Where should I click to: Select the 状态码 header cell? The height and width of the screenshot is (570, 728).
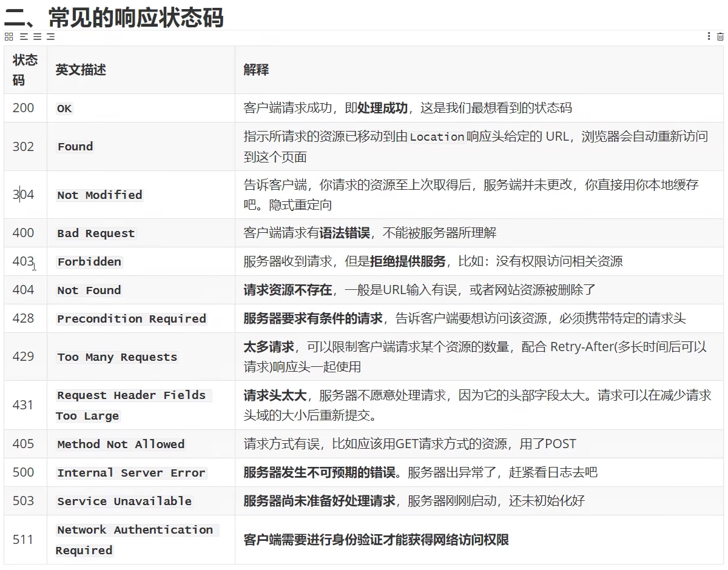click(25, 70)
